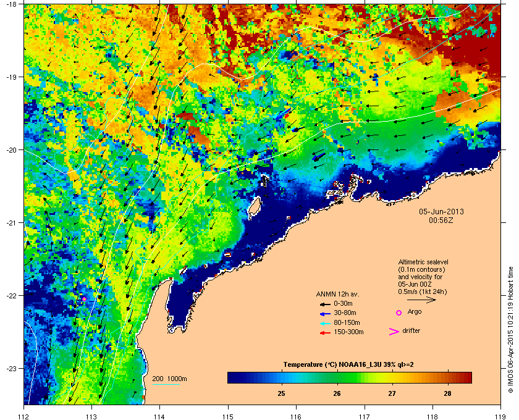The height and width of the screenshot is (420, 519).
Task: Click the latitude axis label -18
Action: tap(11, 4)
